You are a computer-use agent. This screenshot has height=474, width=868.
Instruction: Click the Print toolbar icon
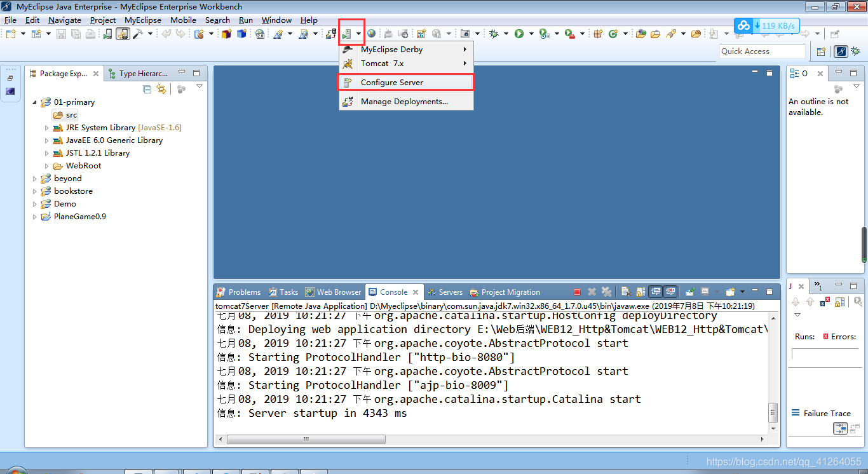click(x=90, y=34)
